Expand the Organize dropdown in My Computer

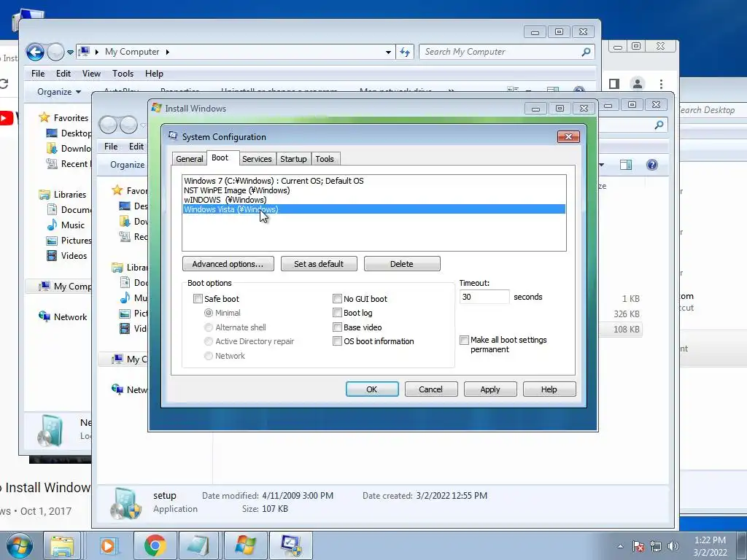coord(59,92)
